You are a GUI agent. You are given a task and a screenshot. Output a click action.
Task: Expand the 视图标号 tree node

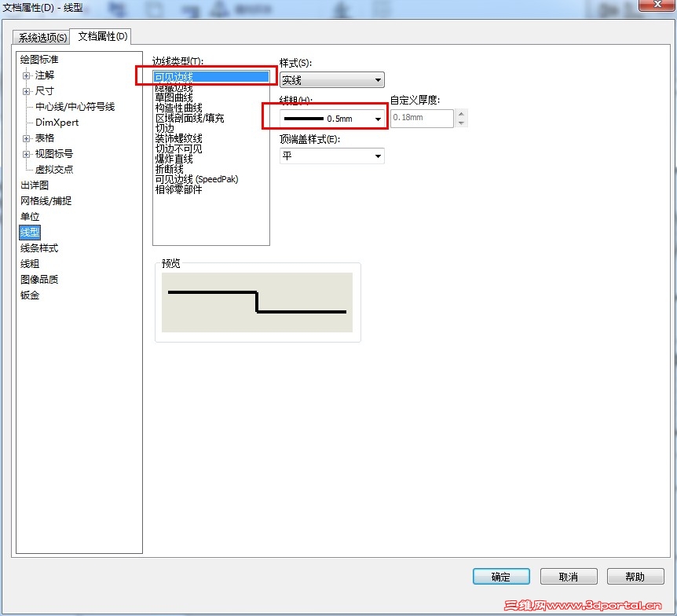click(25, 153)
